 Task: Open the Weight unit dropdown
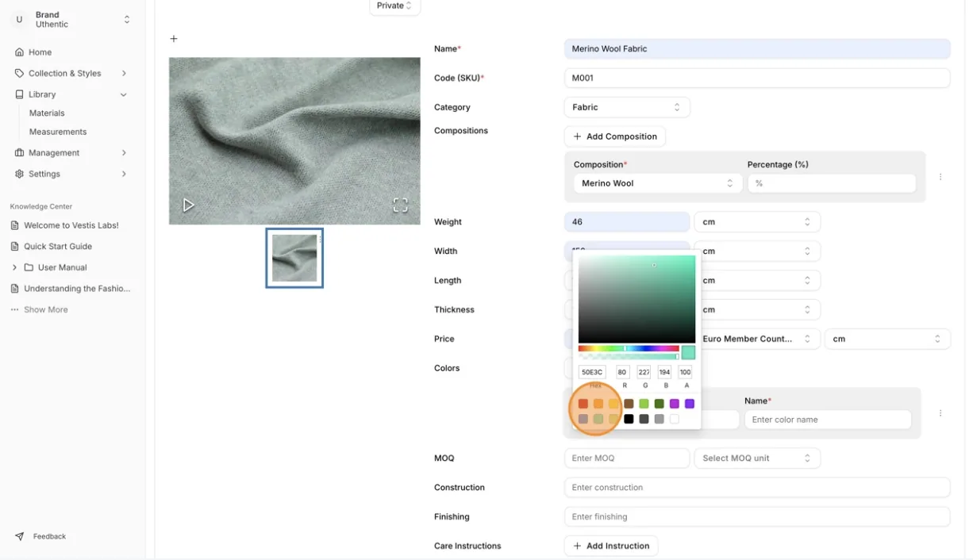[757, 222]
